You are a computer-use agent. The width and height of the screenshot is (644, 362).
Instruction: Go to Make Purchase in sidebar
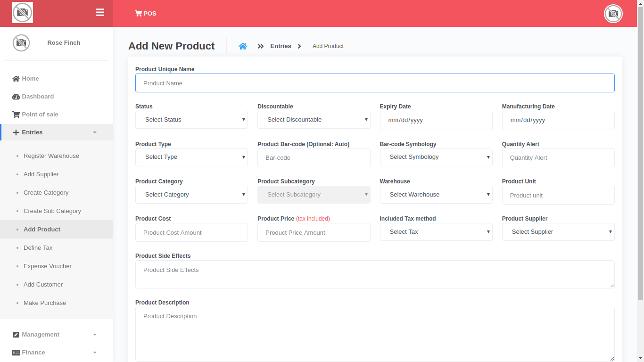[45, 303]
